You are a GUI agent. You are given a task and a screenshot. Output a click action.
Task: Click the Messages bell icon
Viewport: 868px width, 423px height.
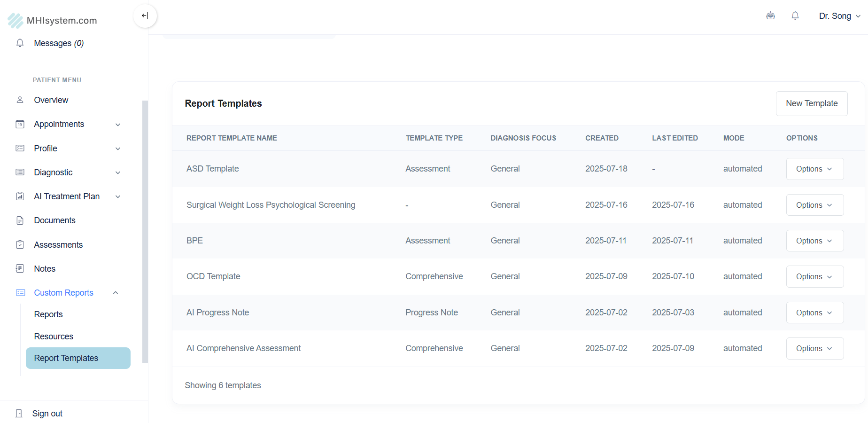pyautogui.click(x=20, y=43)
